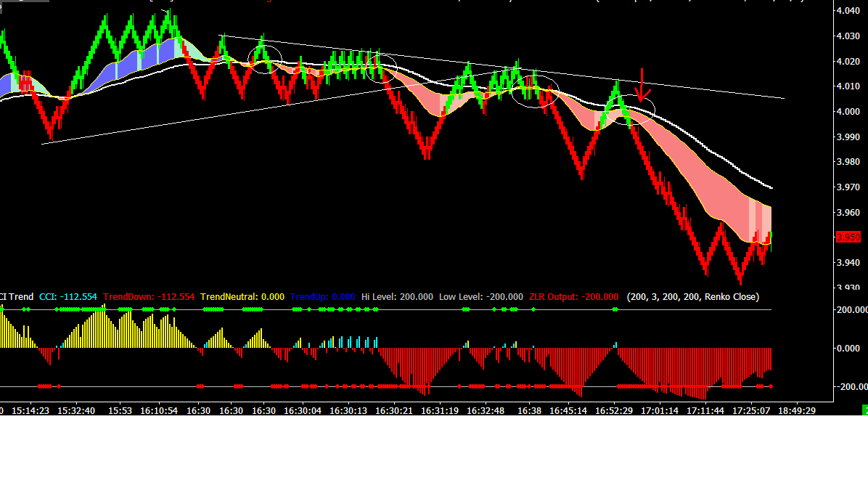
Task: Click the 0.000 indicator scale label
Action: [x=848, y=349]
